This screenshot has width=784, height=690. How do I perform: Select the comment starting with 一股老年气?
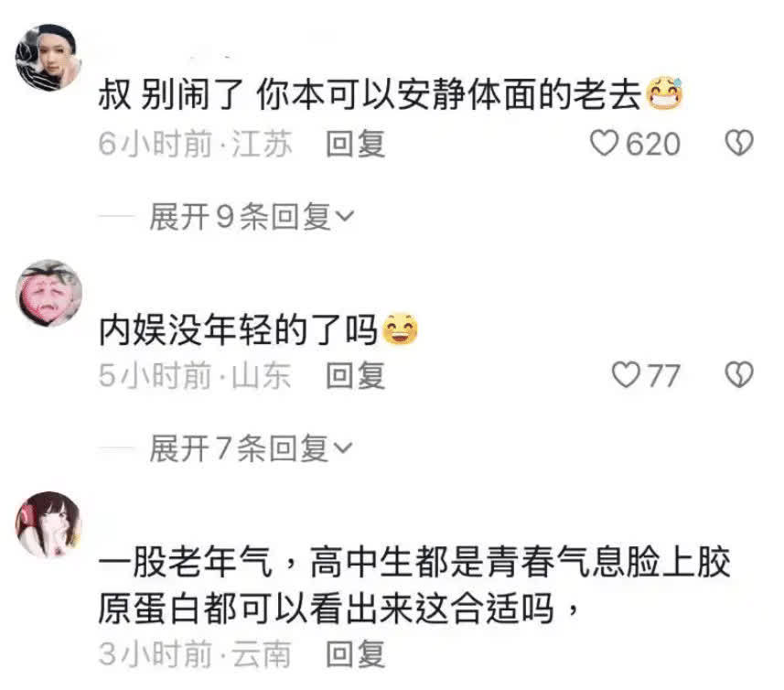click(414, 585)
